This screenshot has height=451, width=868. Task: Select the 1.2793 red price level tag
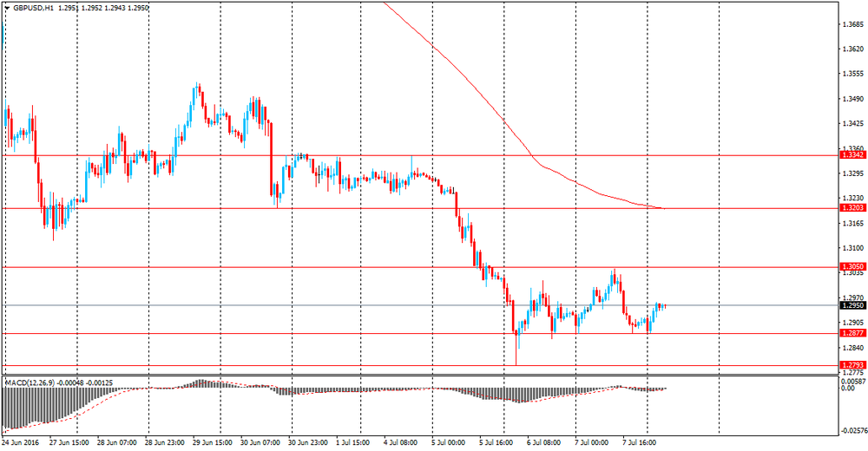853,365
